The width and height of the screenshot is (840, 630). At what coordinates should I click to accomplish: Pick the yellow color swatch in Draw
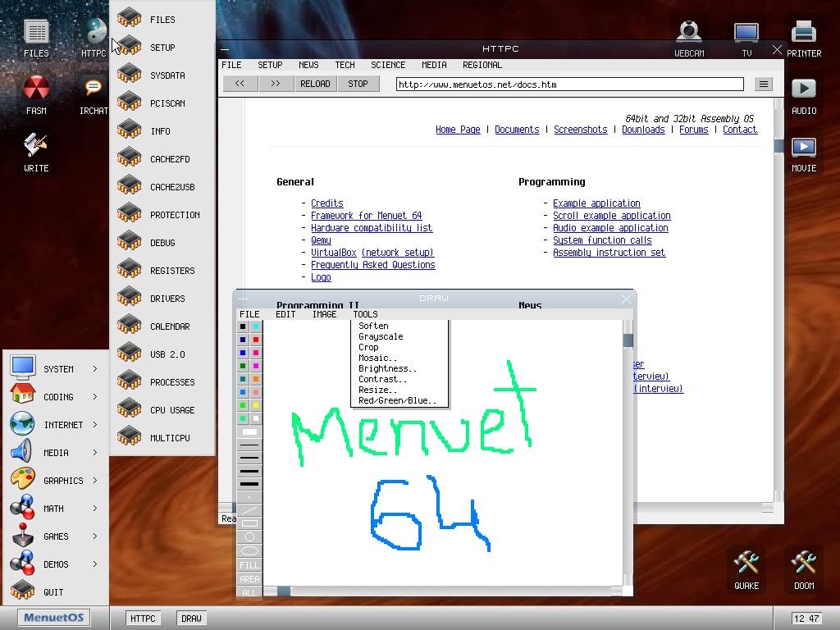pyautogui.click(x=256, y=405)
